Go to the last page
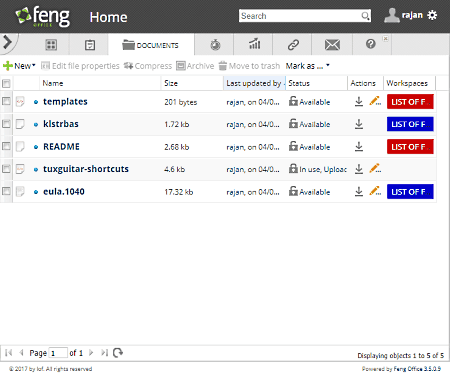This screenshot has width=450, height=374. click(x=104, y=352)
